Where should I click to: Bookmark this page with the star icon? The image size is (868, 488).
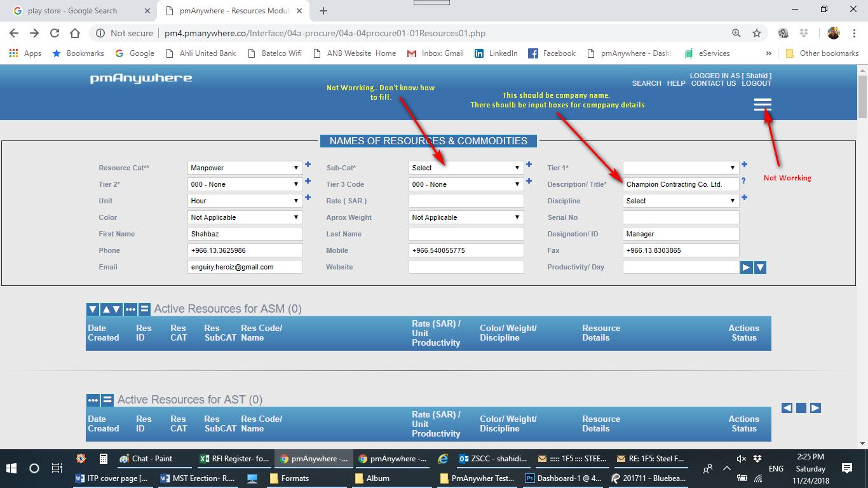tap(756, 33)
